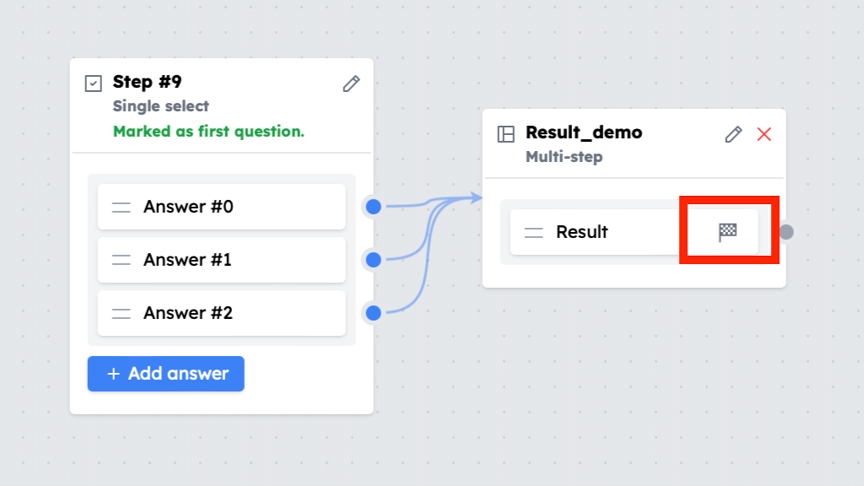Click the gray output connector on Result

[787, 233]
